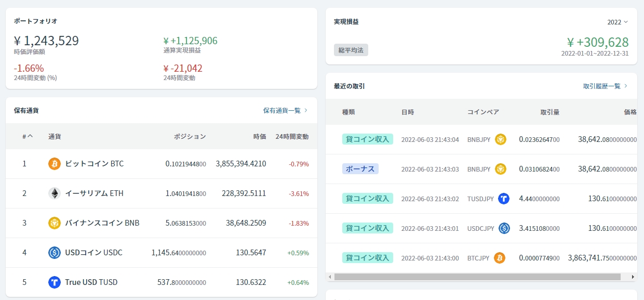Click the USDC coin icon in holdings
Screen dimensions: 644x300
[x=55, y=253]
